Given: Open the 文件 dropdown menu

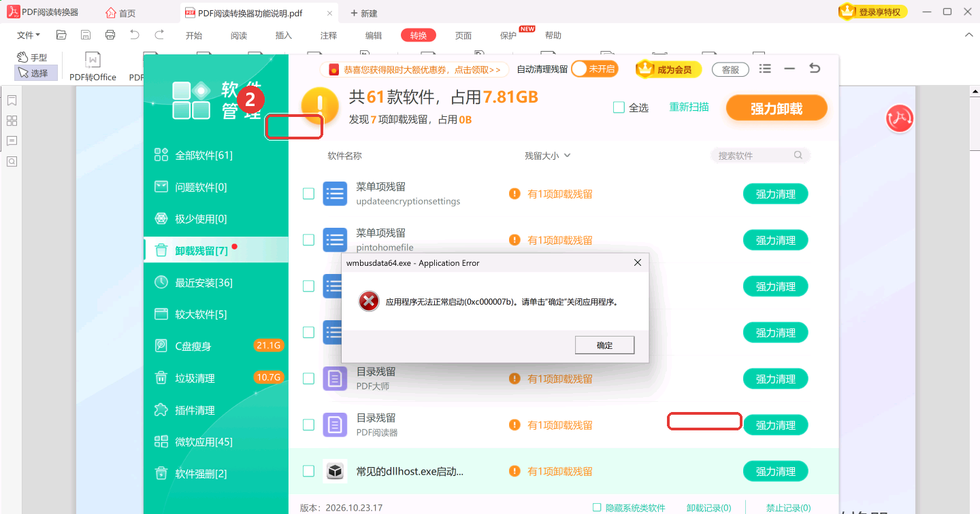Looking at the screenshot, I should pyautogui.click(x=29, y=35).
